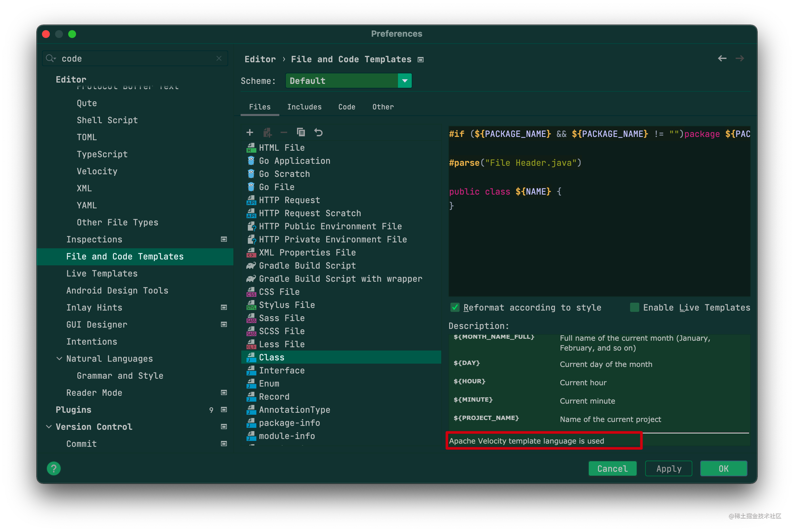Image resolution: width=794 pixels, height=532 pixels.
Task: Click the Remove Template minus icon
Action: [284, 132]
